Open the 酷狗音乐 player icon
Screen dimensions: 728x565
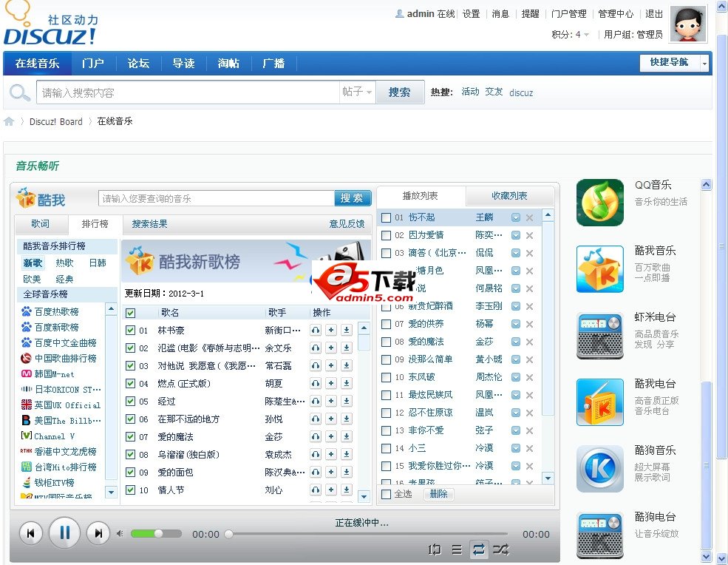[x=599, y=469]
